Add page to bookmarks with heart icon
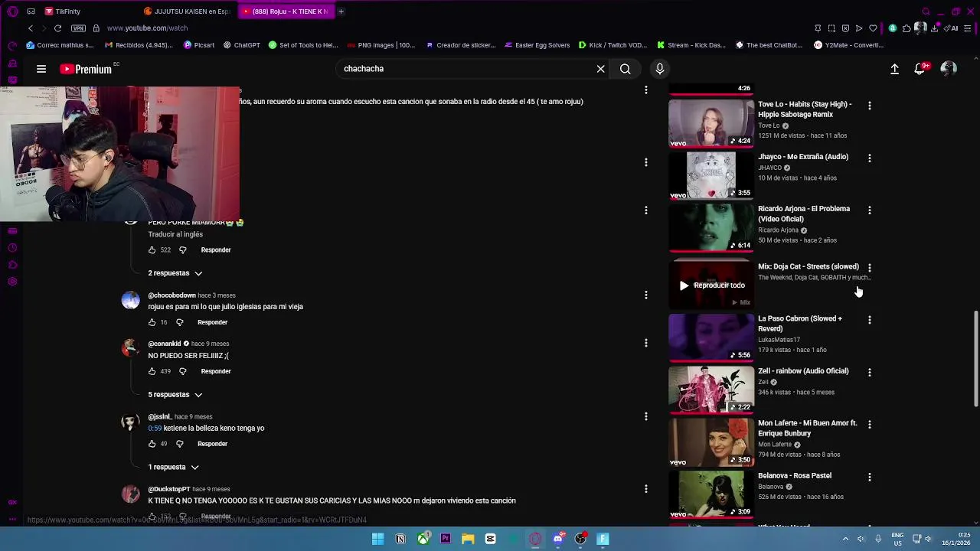Image resolution: width=980 pixels, height=551 pixels. click(x=873, y=28)
